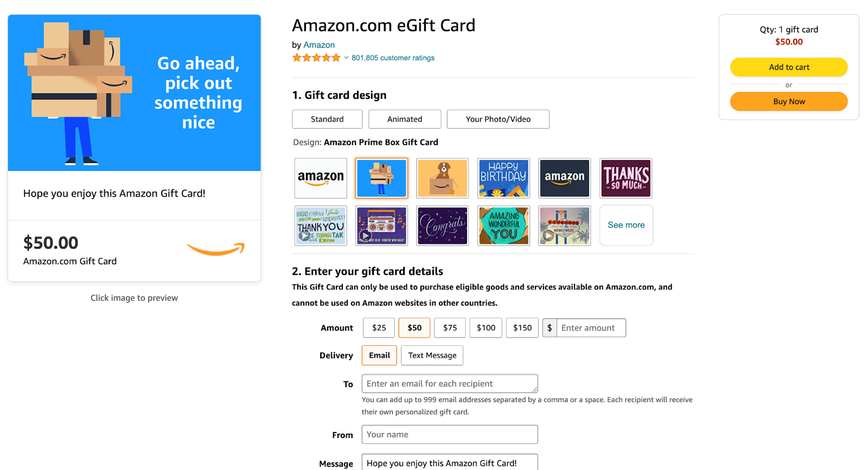Choose the animated boombox design
Screen dimensions: 868x470
pos(381,225)
